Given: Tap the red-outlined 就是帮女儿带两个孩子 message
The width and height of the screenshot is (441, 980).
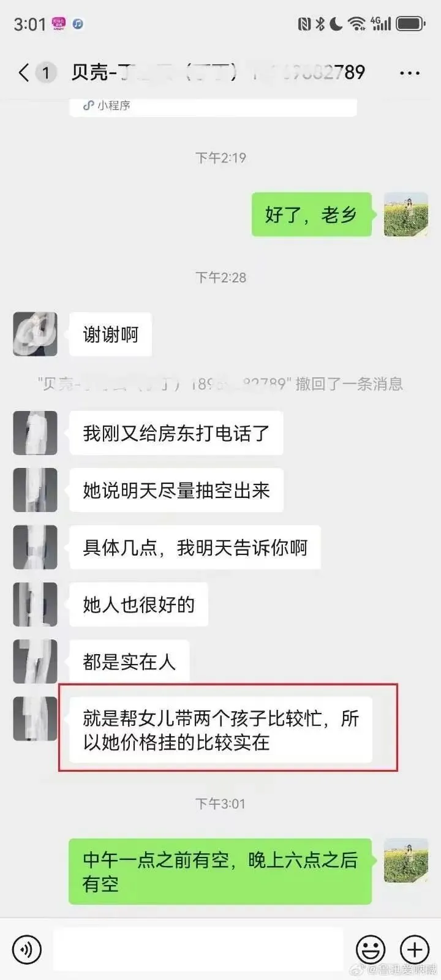Looking at the screenshot, I should 221,730.
